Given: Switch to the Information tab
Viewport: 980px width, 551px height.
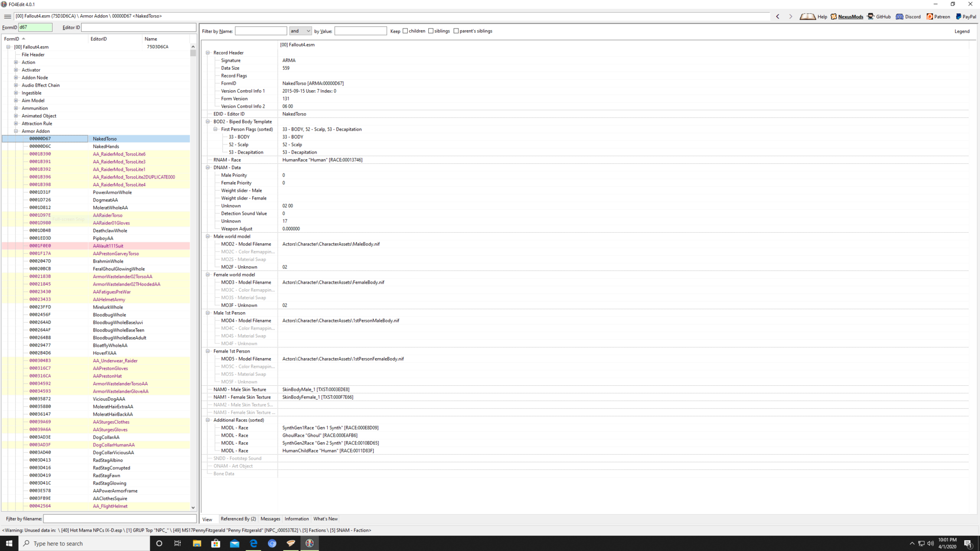Looking at the screenshot, I should (297, 519).
